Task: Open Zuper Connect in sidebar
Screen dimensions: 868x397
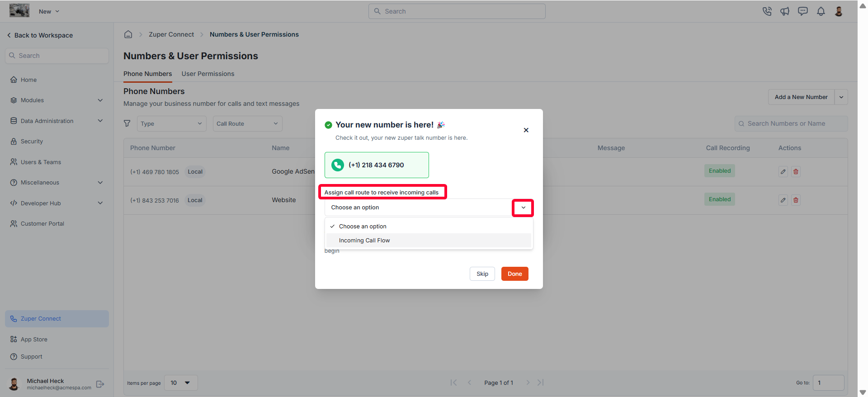Action: [x=57, y=319]
